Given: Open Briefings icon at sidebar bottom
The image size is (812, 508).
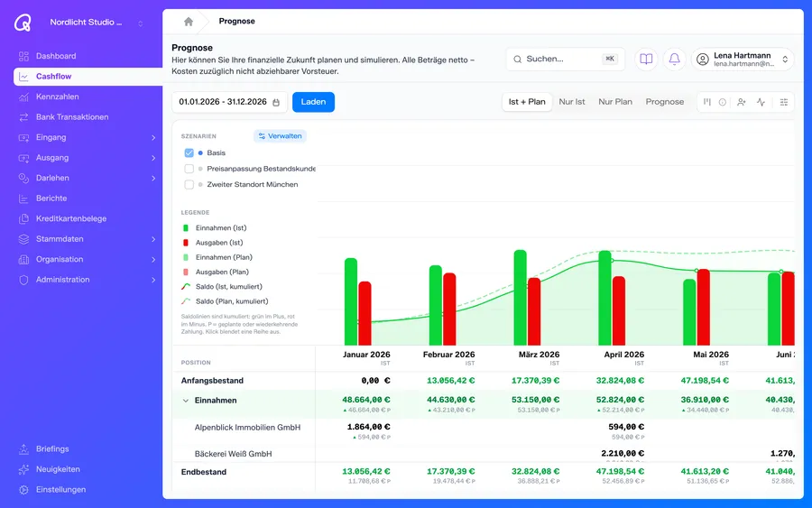Looking at the screenshot, I should click(x=23, y=449).
